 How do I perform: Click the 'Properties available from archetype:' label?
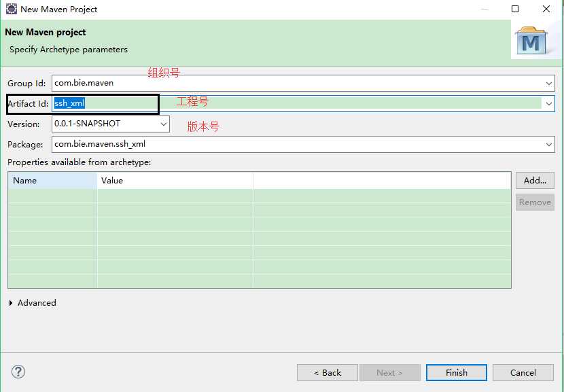pos(79,162)
